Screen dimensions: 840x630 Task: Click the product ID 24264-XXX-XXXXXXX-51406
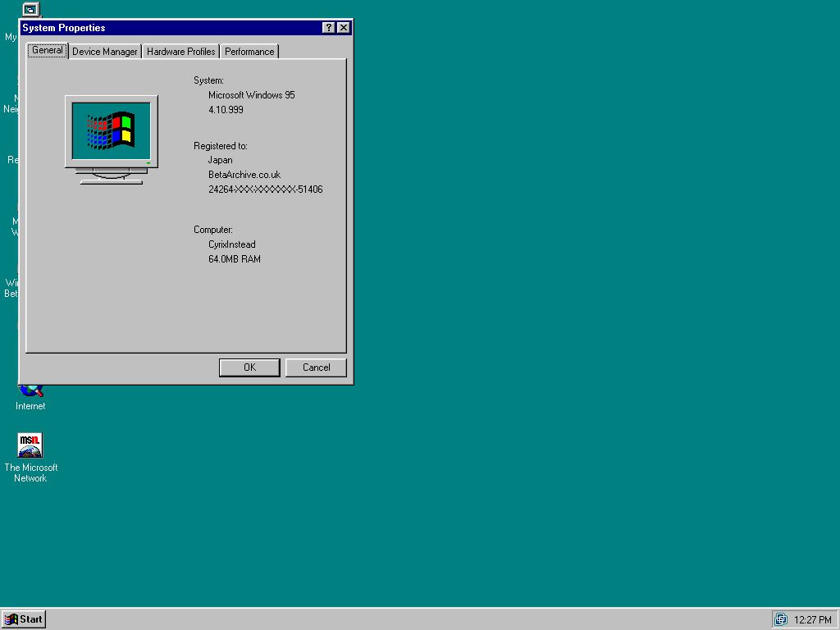266,189
